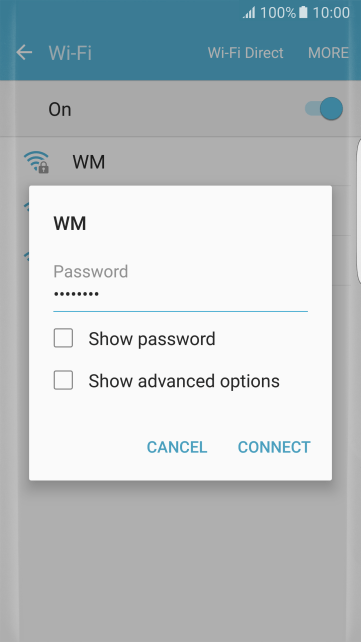The height and width of the screenshot is (642, 361).
Task: Click CONNECT to join WM
Action: [274, 447]
